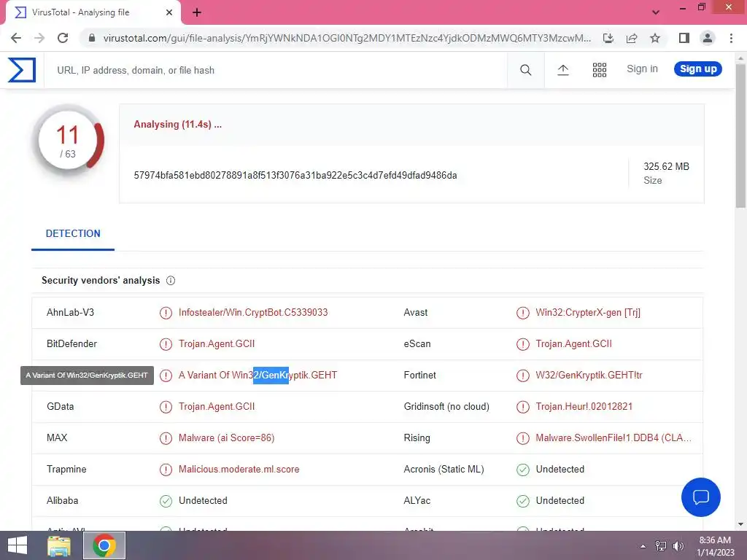Click Fortinet detection alert icon
The image size is (747, 560).
point(522,376)
